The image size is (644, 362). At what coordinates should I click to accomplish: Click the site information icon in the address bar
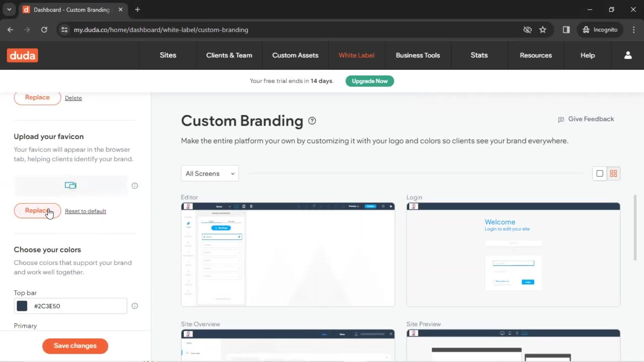point(64,30)
